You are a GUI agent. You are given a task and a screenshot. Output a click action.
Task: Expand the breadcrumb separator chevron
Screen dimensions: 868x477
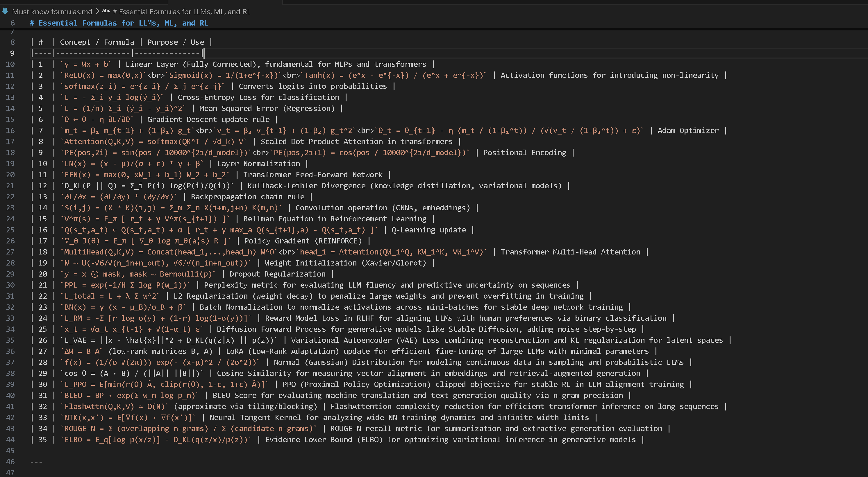(x=97, y=11)
